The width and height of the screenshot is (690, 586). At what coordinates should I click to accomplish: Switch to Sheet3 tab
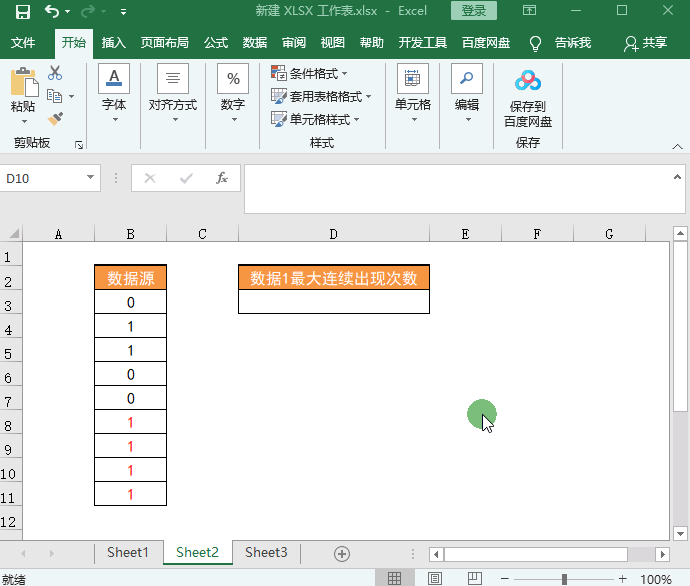tap(266, 552)
